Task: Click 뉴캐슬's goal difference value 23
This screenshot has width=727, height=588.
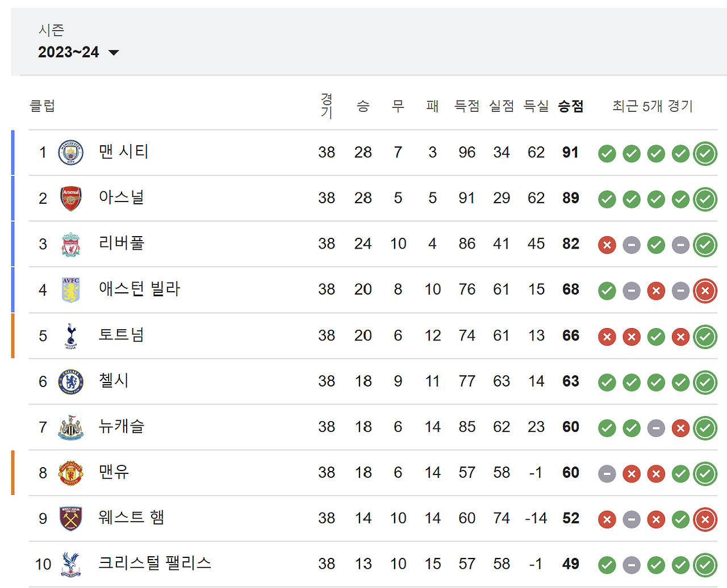Action: tap(536, 427)
